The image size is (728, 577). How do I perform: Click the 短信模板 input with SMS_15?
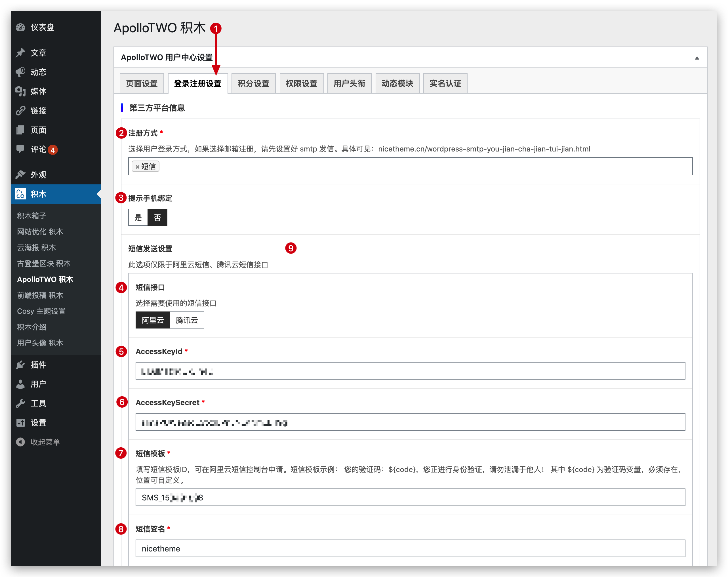point(410,497)
